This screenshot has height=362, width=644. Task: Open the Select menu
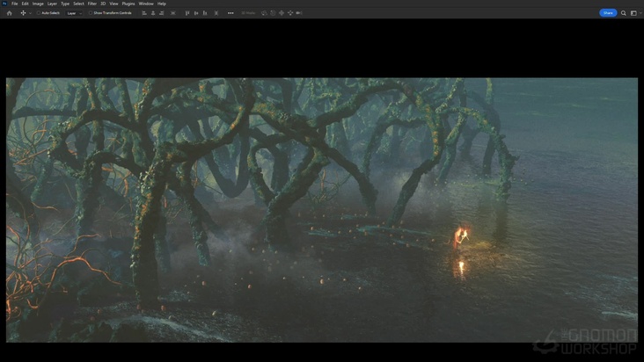[78, 4]
